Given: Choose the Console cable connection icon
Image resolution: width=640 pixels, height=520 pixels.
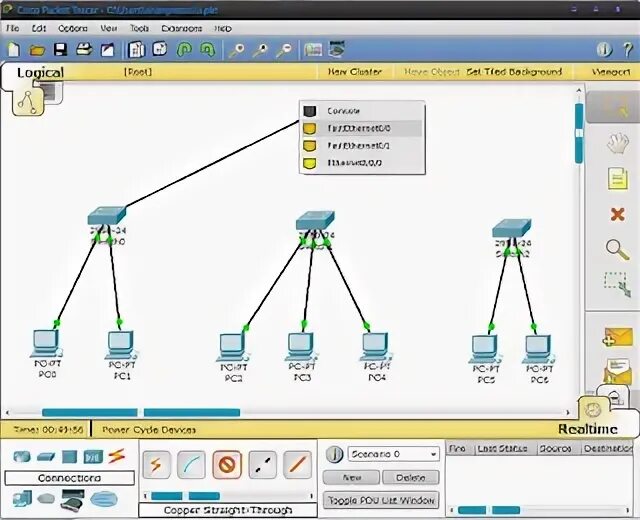Looking at the screenshot, I should [191, 464].
